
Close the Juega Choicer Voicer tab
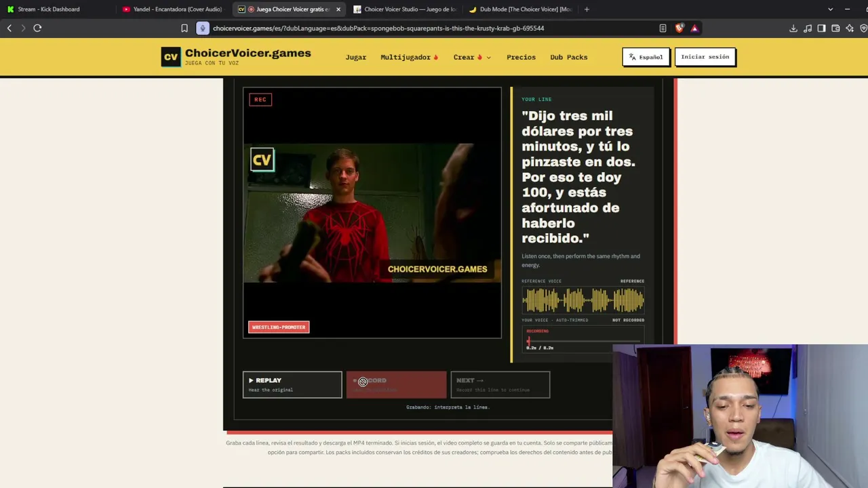[338, 9]
